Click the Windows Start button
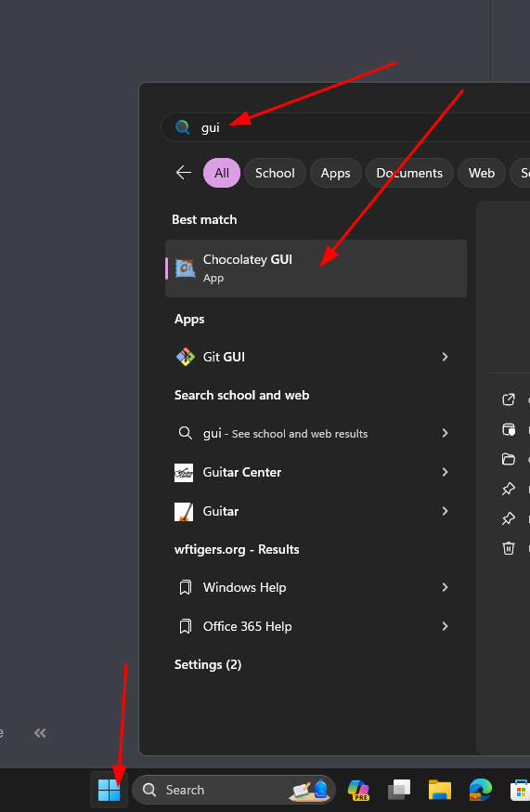Image resolution: width=530 pixels, height=812 pixels. coord(110,790)
